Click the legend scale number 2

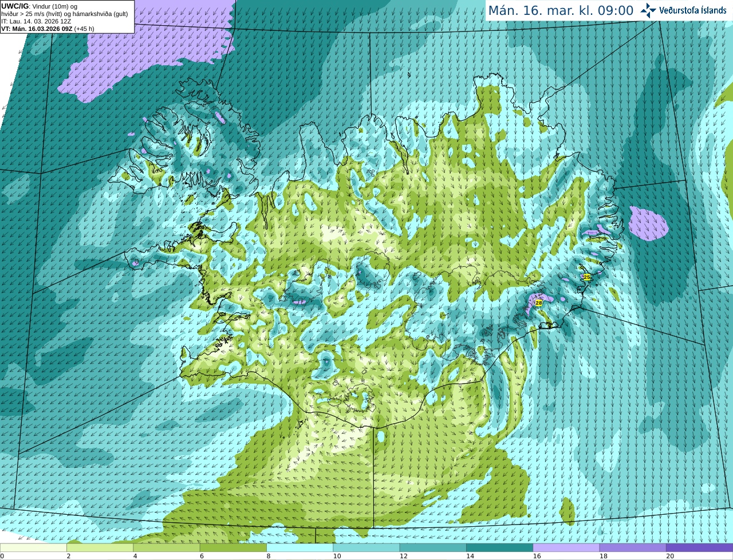tap(69, 556)
